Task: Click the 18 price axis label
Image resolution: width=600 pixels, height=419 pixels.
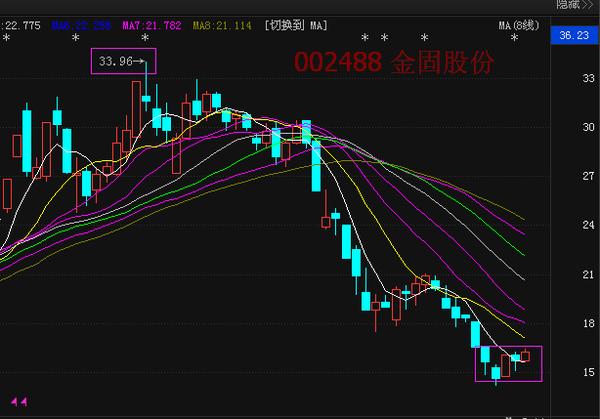Action: (589, 323)
